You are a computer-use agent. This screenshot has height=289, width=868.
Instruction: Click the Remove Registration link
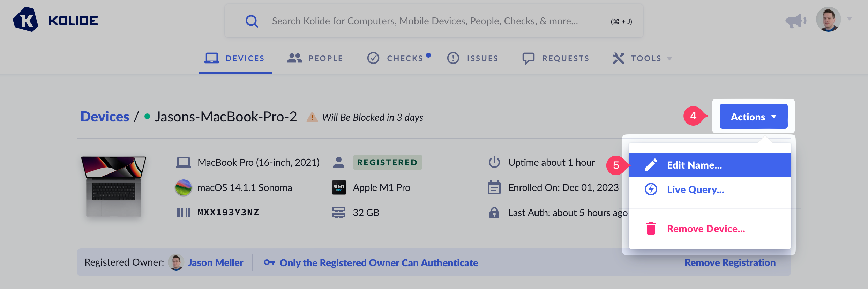point(730,262)
